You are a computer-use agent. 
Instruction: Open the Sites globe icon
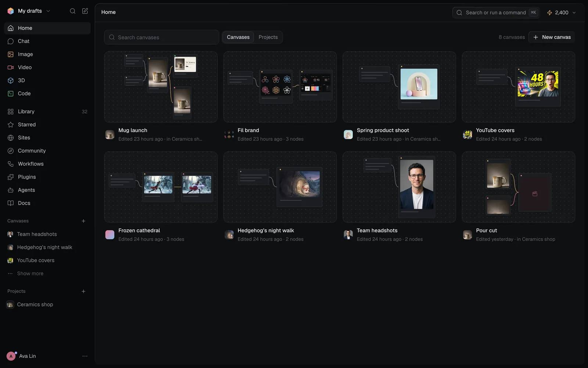click(x=11, y=138)
